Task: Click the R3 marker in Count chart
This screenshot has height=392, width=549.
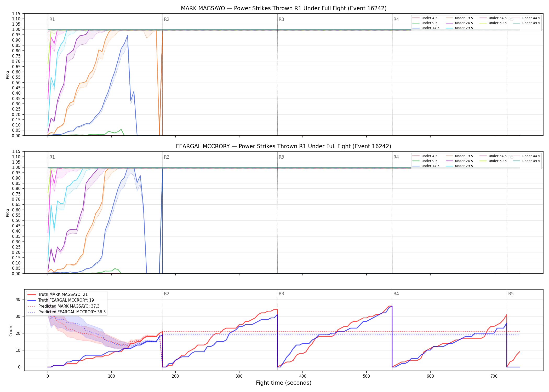Action: [281, 294]
